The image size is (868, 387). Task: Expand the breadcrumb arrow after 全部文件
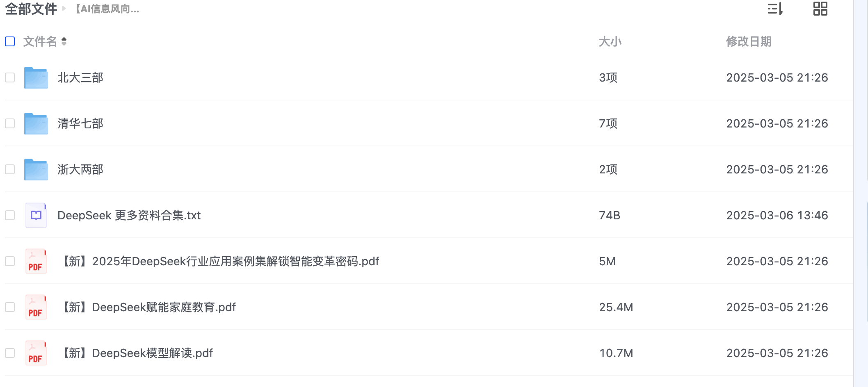64,9
